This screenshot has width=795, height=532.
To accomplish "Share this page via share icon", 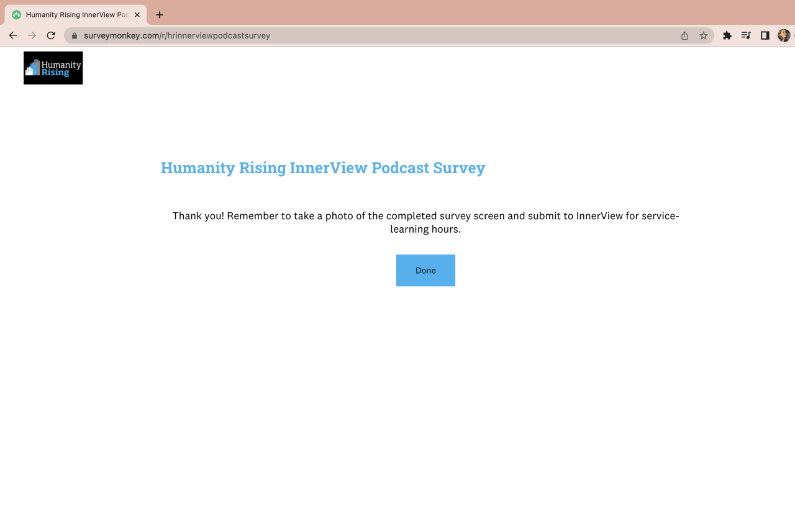I will (x=684, y=35).
